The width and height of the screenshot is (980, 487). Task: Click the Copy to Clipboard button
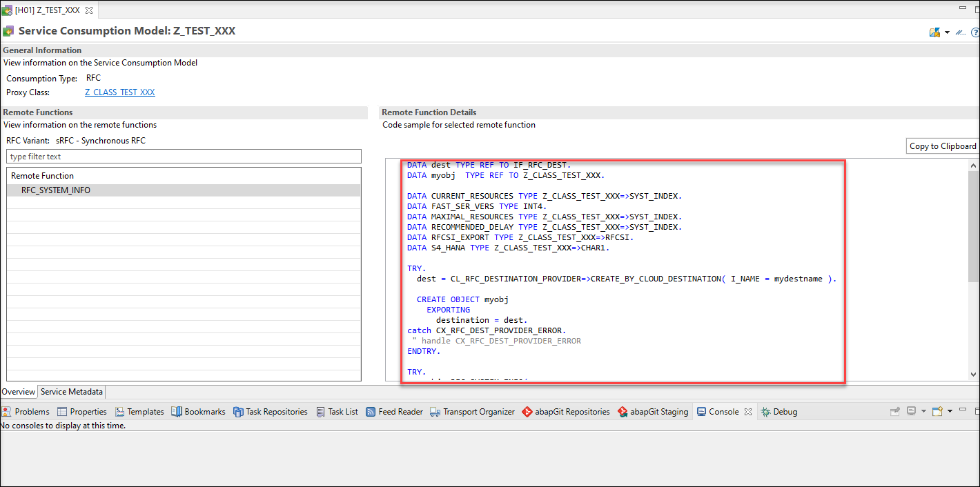(x=943, y=146)
